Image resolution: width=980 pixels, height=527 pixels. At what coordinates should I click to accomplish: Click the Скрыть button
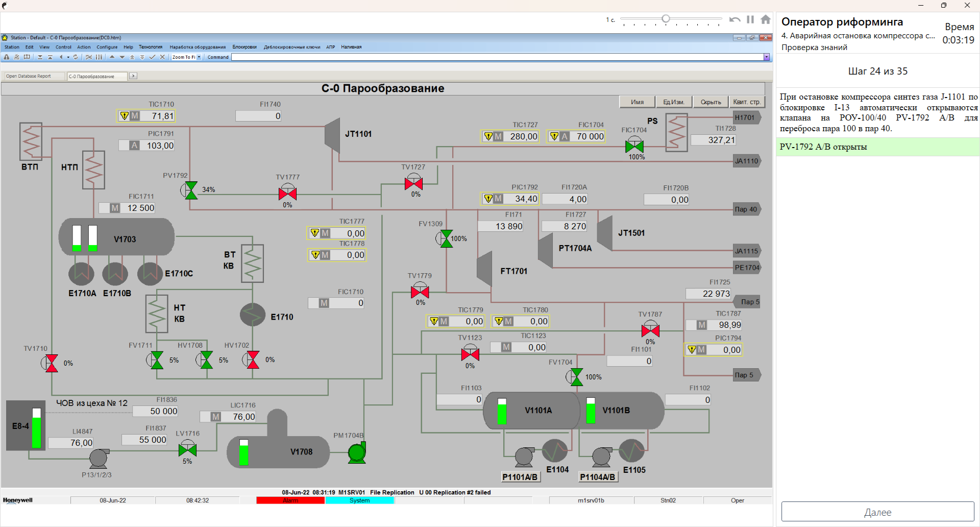[x=710, y=102]
